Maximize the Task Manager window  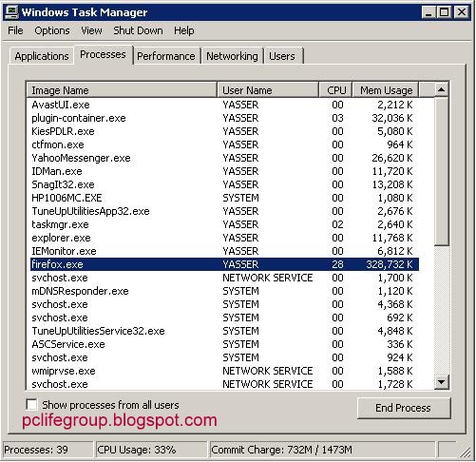444,12
